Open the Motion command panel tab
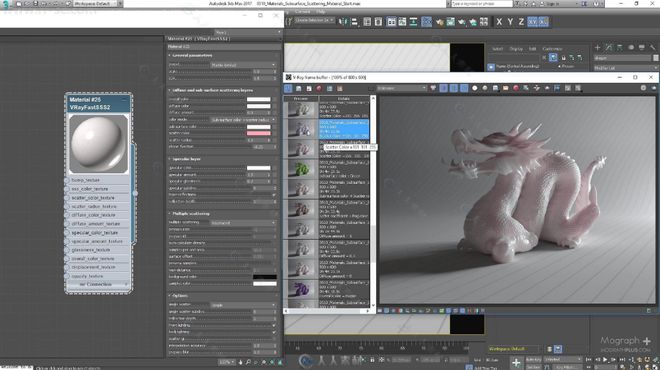The height and width of the screenshot is (370, 660). [631, 48]
